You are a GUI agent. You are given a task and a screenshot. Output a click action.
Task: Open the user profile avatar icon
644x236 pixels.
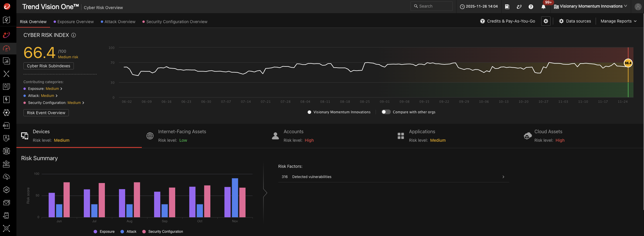(638, 7)
